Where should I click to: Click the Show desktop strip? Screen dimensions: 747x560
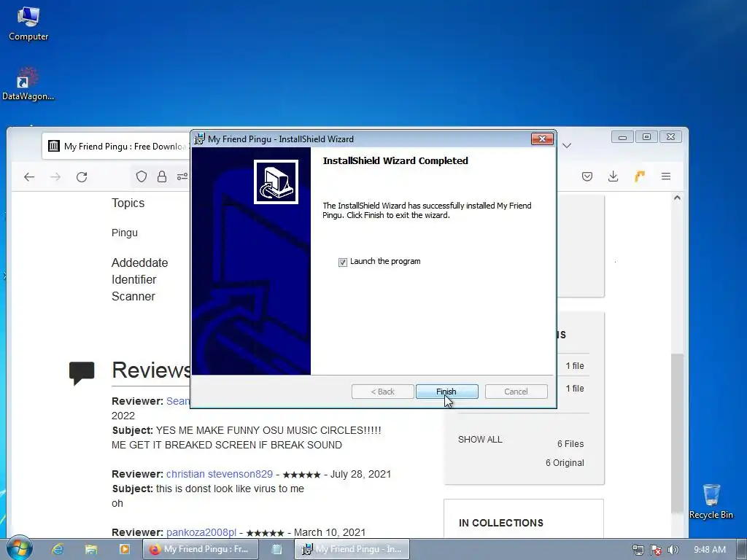pos(742,549)
